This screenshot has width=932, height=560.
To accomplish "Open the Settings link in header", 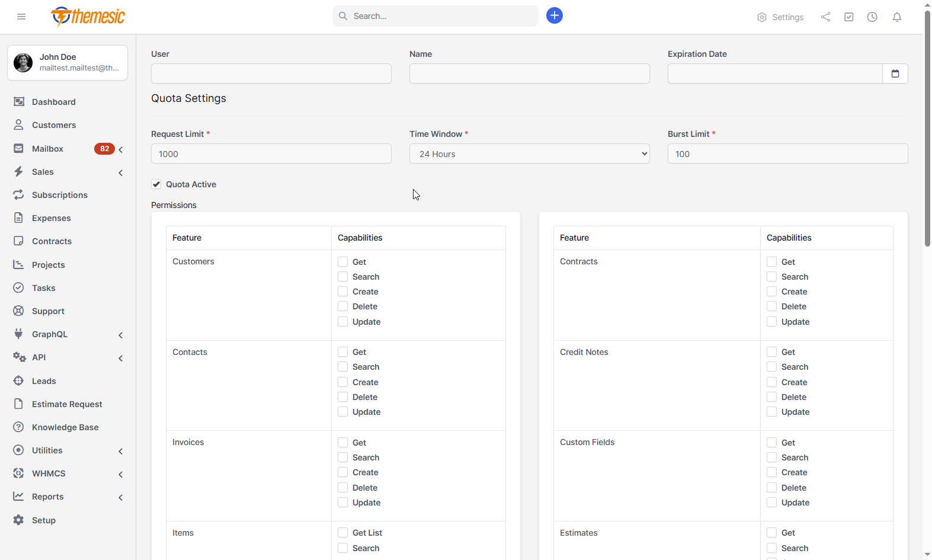I will coord(780,17).
